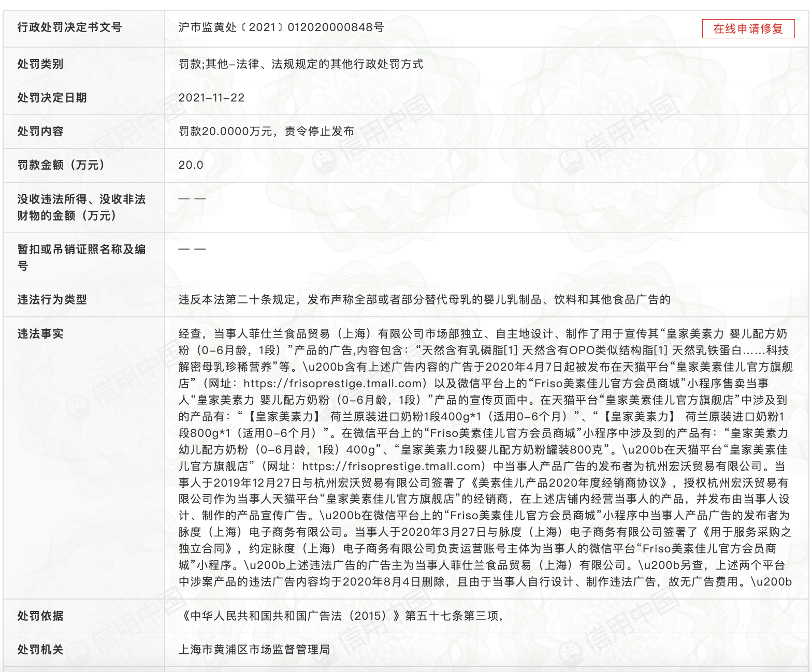This screenshot has width=812, height=672.
Task: Click the 处罚类别 row label
Action: tap(40, 64)
